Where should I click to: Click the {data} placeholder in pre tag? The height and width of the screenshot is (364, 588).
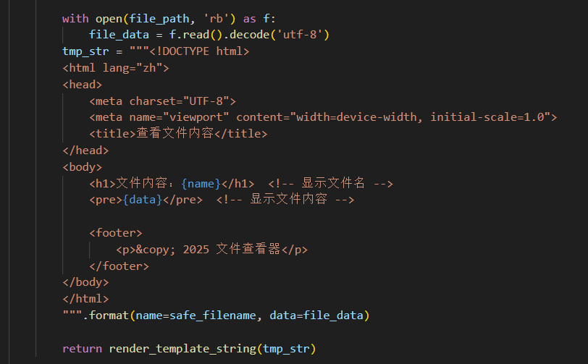click(142, 200)
